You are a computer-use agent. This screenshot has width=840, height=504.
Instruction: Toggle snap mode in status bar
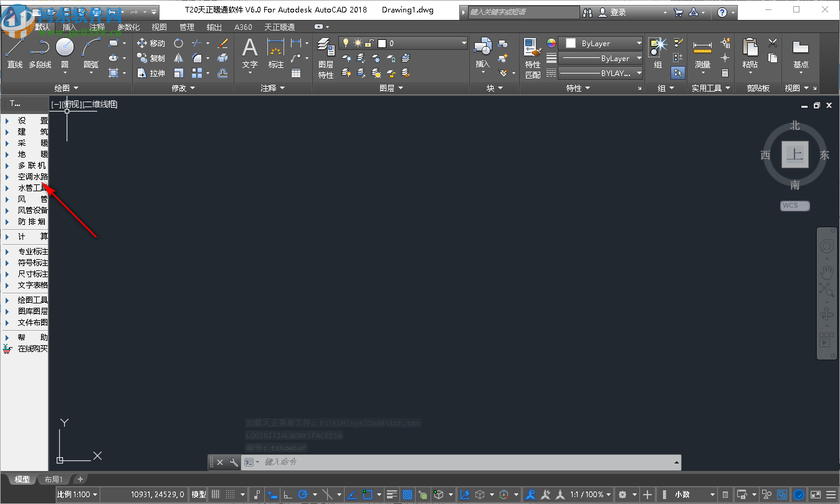(x=231, y=495)
